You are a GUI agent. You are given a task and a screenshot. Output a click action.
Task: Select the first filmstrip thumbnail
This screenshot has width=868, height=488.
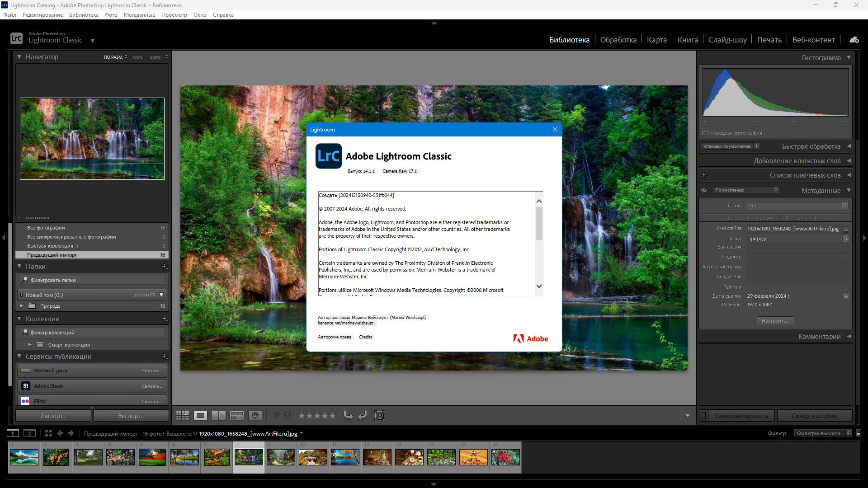tap(24, 457)
